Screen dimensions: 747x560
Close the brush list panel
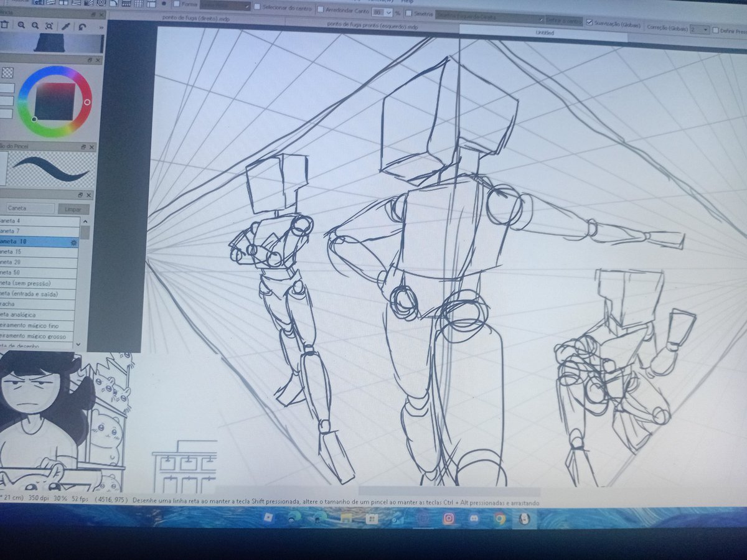(x=90, y=195)
